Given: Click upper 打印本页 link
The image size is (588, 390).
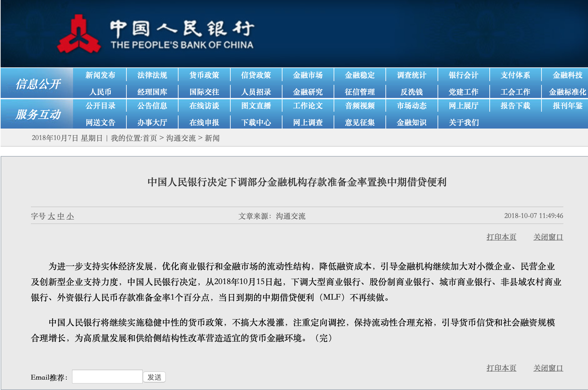Looking at the screenshot, I should point(501,237).
